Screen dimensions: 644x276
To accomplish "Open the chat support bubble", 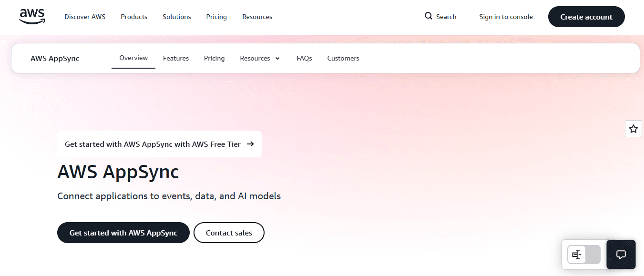I will (x=621, y=254).
